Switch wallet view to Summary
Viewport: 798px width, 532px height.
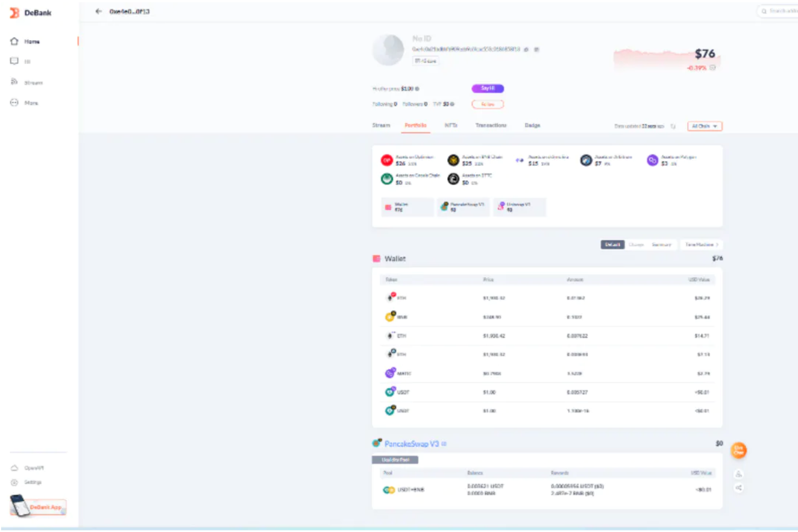[x=661, y=245]
